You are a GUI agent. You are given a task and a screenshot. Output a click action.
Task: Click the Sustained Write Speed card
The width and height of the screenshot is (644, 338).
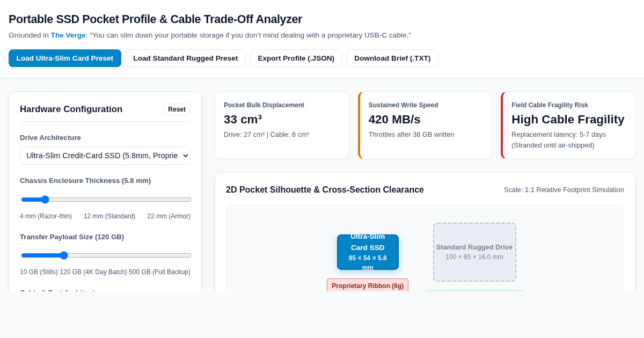pos(425,125)
